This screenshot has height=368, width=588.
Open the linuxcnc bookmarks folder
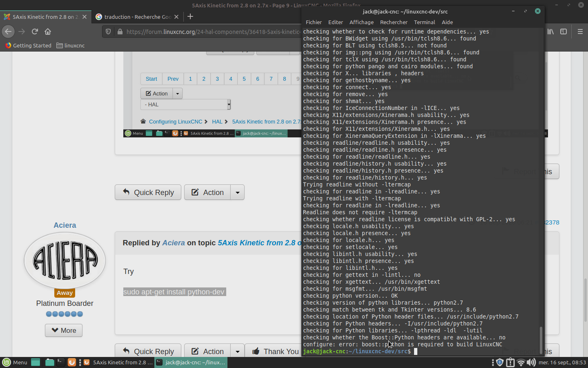tap(71, 45)
